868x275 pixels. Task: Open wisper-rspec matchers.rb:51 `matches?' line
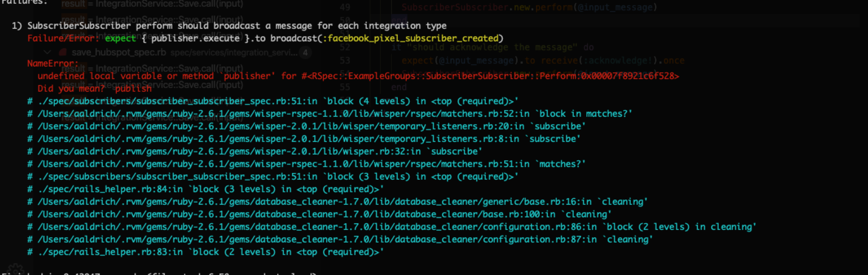306,164
